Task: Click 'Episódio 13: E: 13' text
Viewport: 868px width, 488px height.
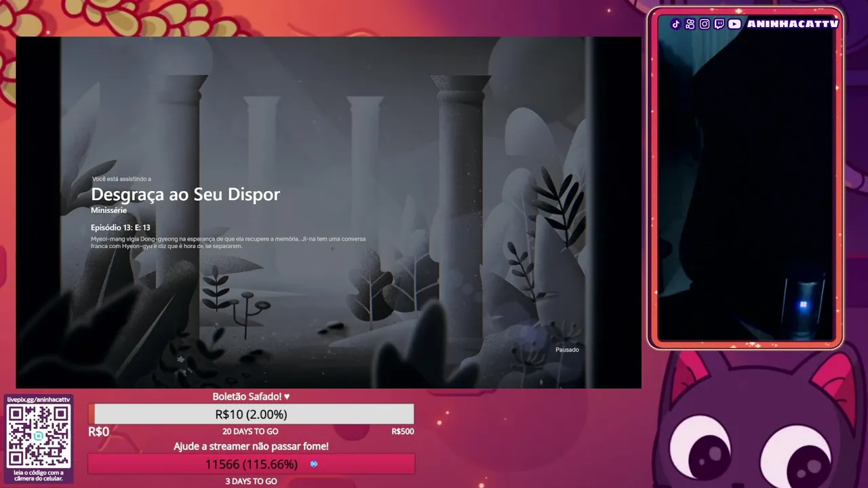Action: coord(121,228)
